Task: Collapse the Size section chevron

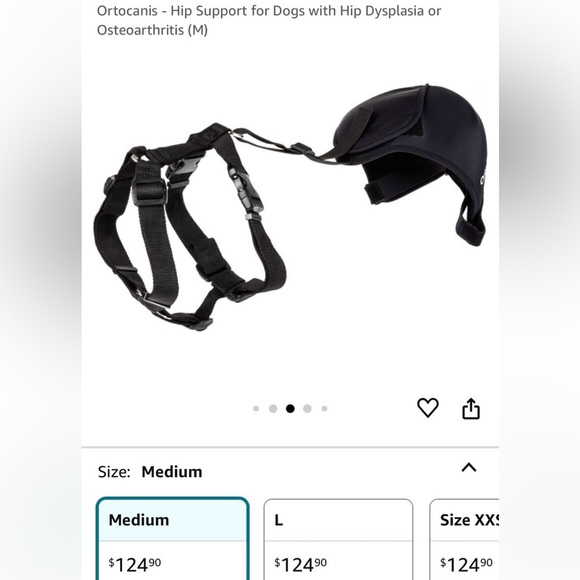Action: pos(469,468)
